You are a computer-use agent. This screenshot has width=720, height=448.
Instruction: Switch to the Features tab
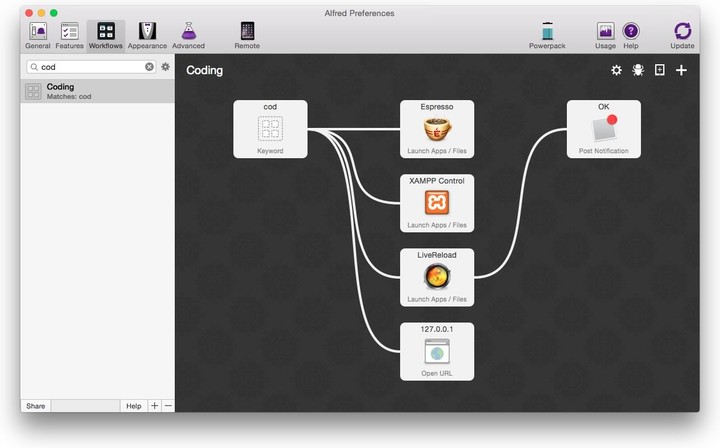point(69,34)
